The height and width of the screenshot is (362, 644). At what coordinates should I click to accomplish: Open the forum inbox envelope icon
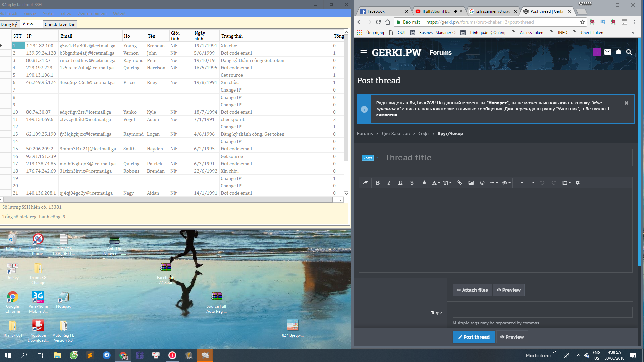pos(608,52)
